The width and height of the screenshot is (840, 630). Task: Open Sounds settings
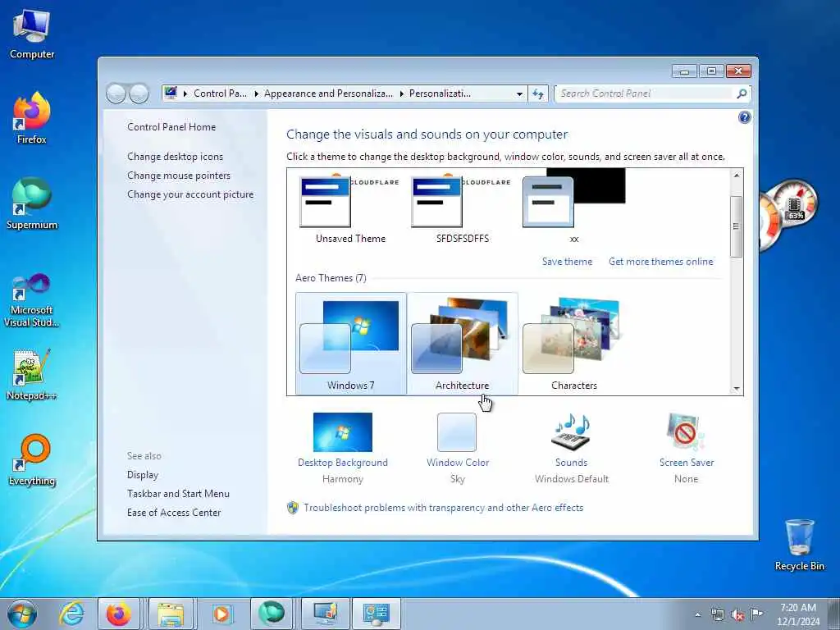click(571, 448)
